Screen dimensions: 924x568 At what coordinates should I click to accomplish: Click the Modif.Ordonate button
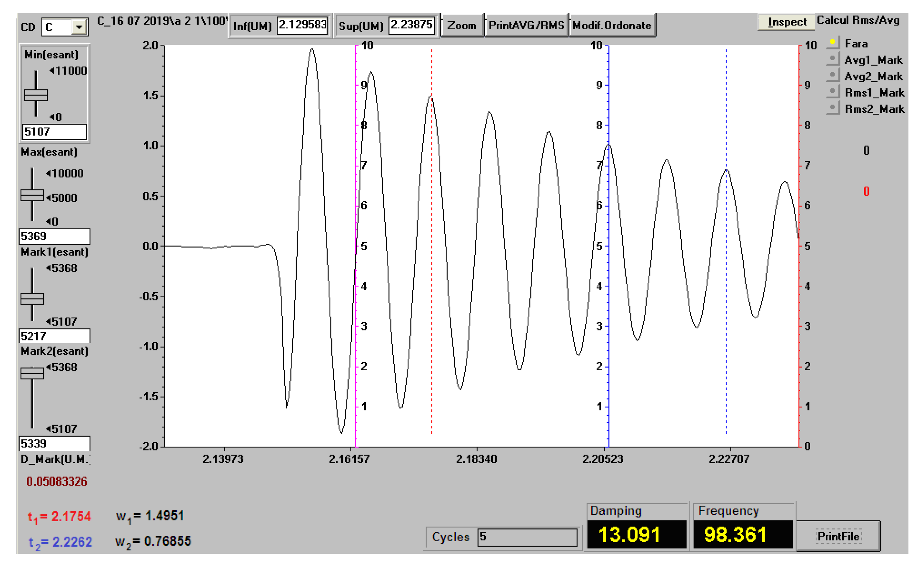[x=613, y=25]
